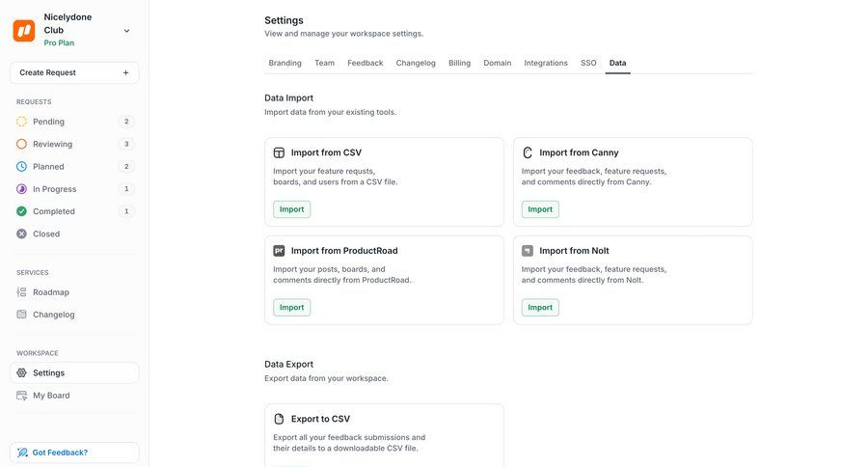The width and height of the screenshot is (868, 467).
Task: Click the plus icon on Create Request
Action: (125, 72)
